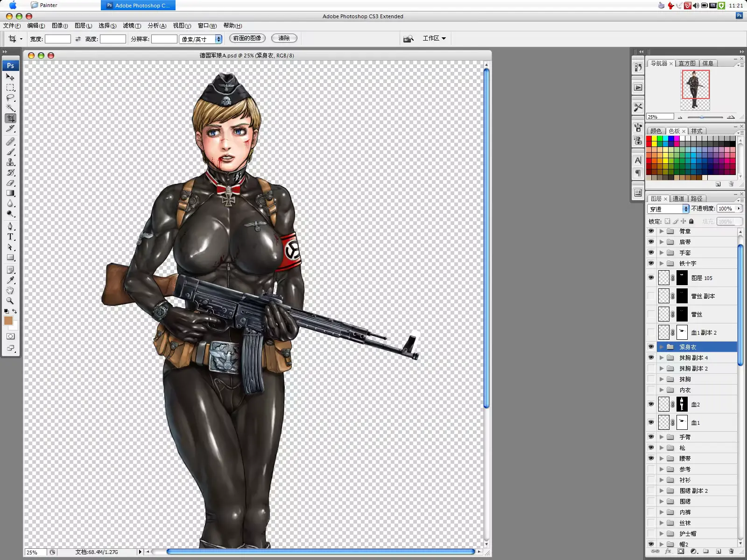The image size is (747, 560).
Task: Select the History Brush tool
Action: click(10, 172)
